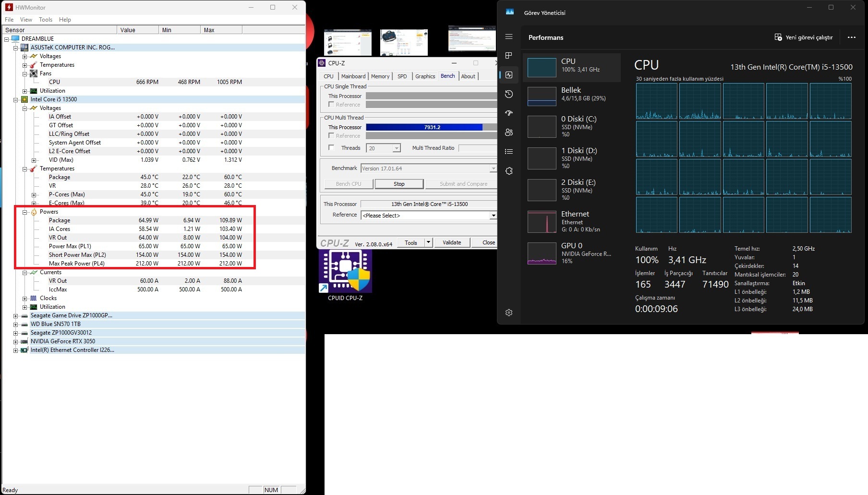This screenshot has width=868, height=495.
Task: Switch to the Mainboard tab in CPU-Z
Action: (x=353, y=76)
